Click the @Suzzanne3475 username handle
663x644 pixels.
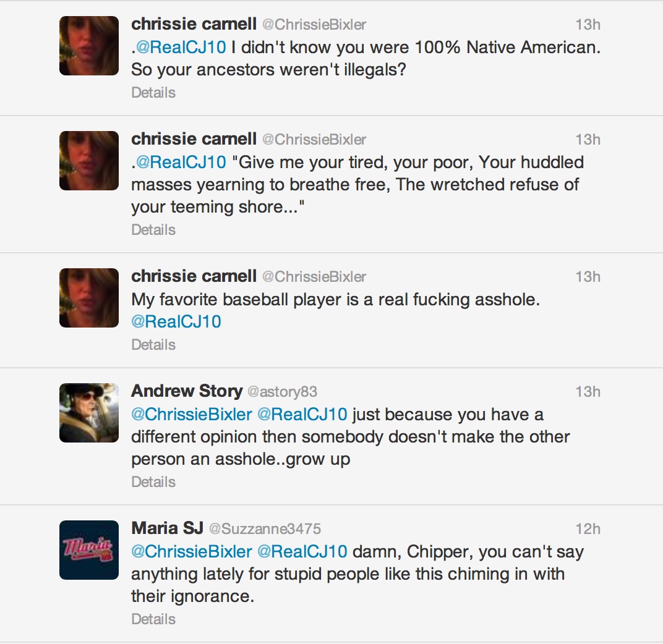[x=265, y=528]
